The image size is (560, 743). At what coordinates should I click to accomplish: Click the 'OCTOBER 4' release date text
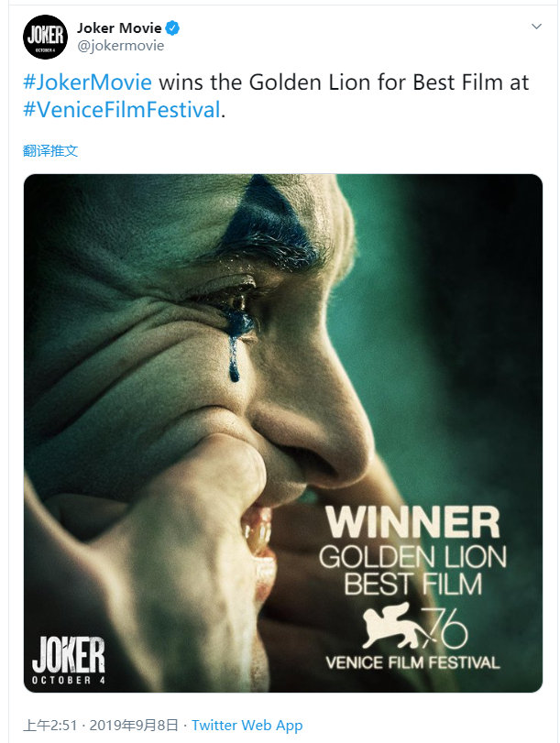tap(68, 681)
